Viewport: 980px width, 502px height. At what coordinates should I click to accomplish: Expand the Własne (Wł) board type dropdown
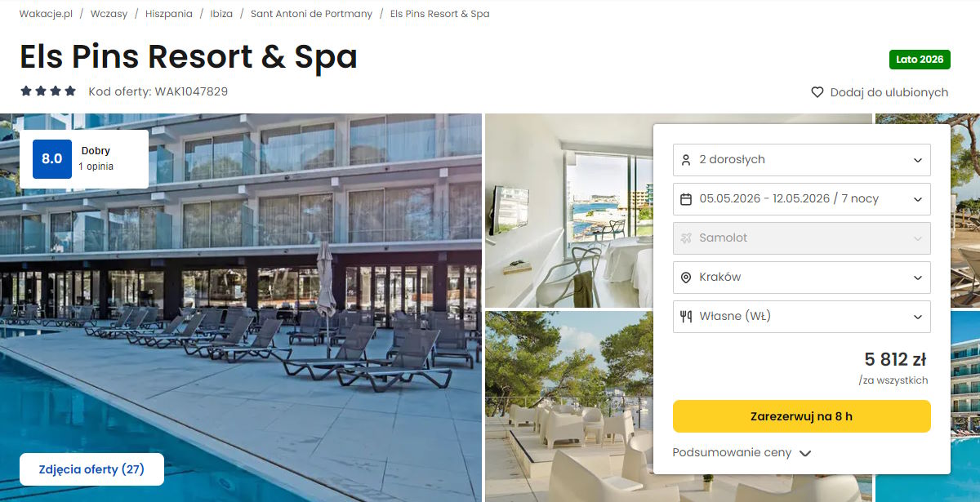(802, 317)
